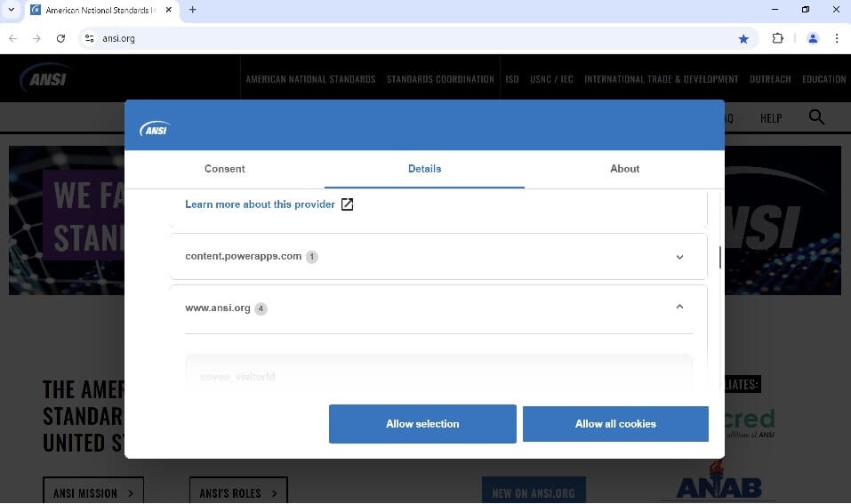The height and width of the screenshot is (504, 851).
Task: Go back with the browser back arrow
Action: pyautogui.click(x=13, y=38)
